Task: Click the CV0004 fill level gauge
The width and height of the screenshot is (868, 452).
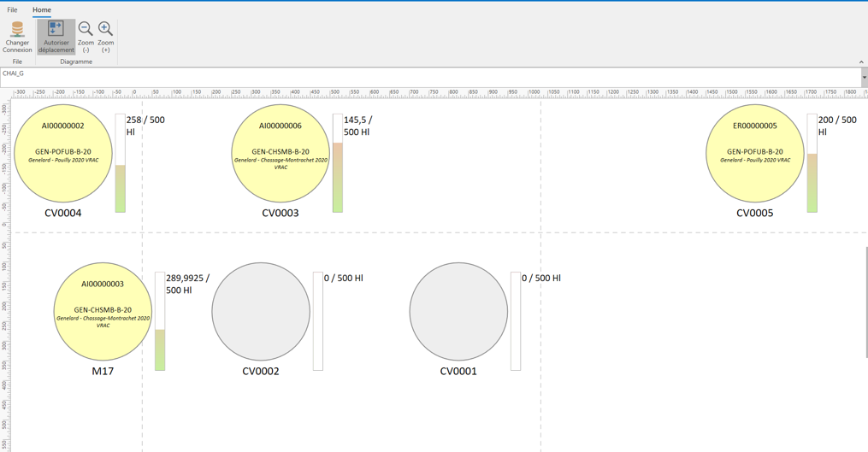Action: click(121, 163)
